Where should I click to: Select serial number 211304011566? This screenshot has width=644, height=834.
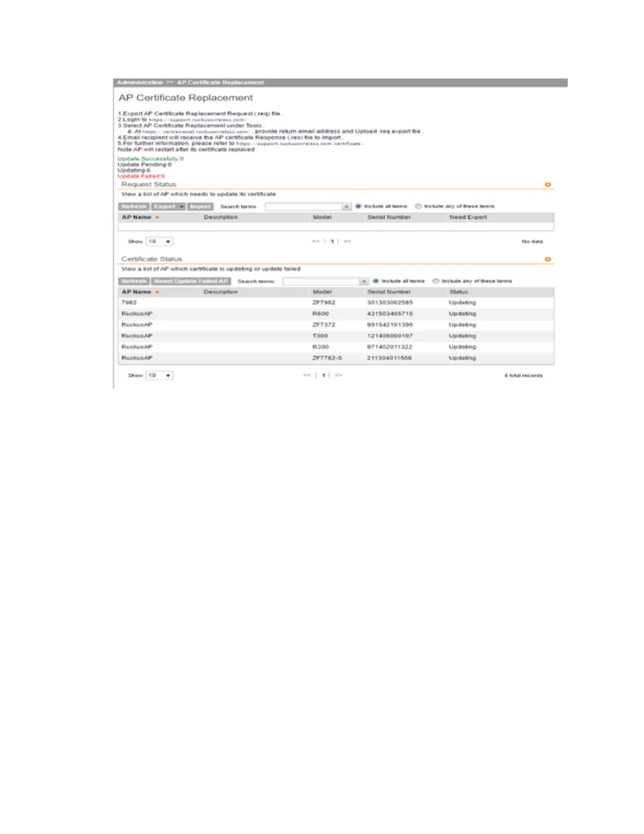point(389,358)
